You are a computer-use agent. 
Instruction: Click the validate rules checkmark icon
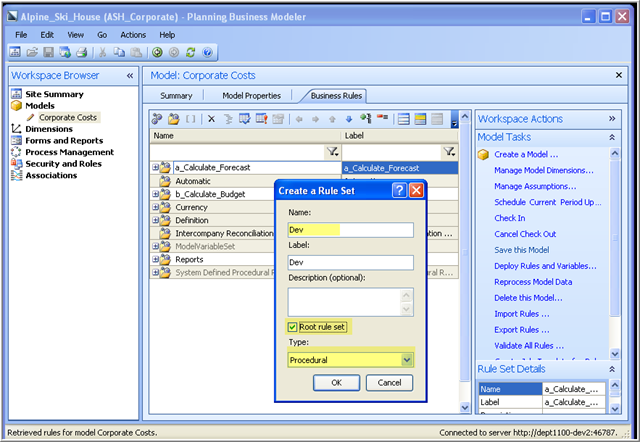tap(244, 119)
